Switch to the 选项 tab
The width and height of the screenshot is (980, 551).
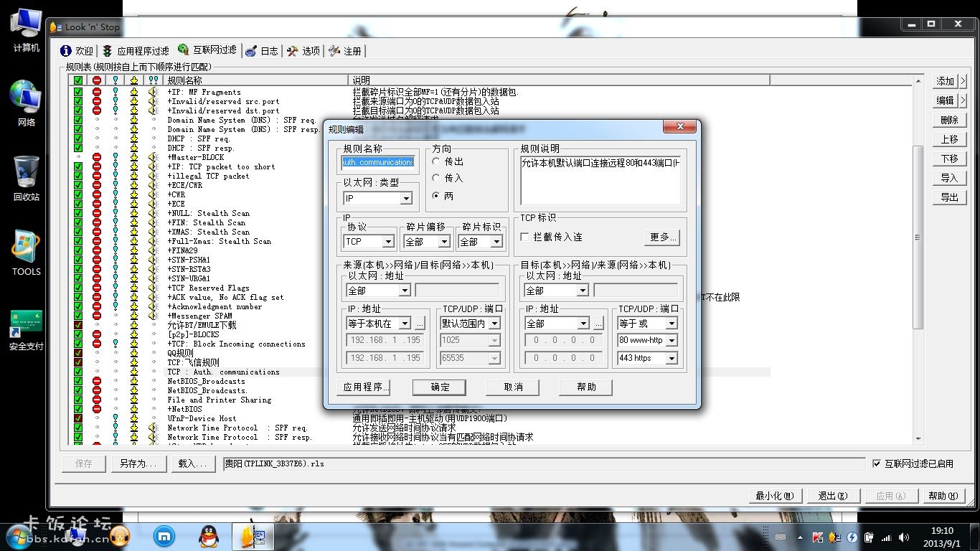303,51
